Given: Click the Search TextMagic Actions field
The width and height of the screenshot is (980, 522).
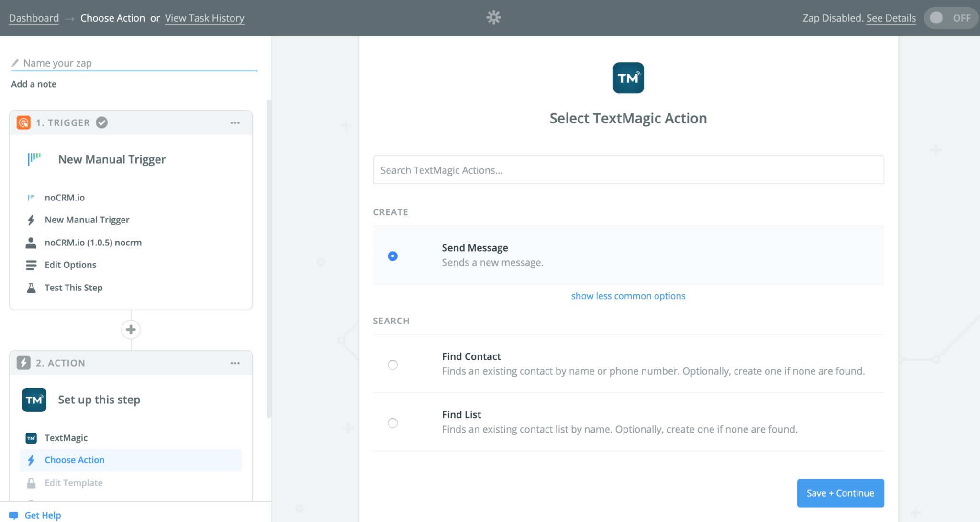Looking at the screenshot, I should pyautogui.click(x=628, y=170).
